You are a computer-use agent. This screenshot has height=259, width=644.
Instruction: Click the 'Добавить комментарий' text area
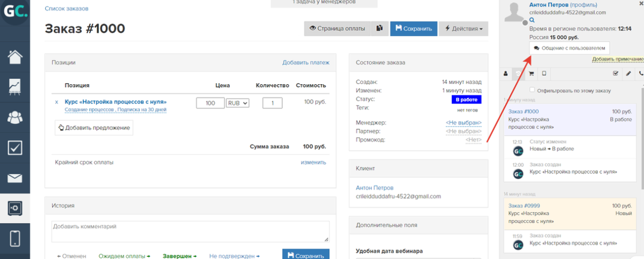coord(191,231)
